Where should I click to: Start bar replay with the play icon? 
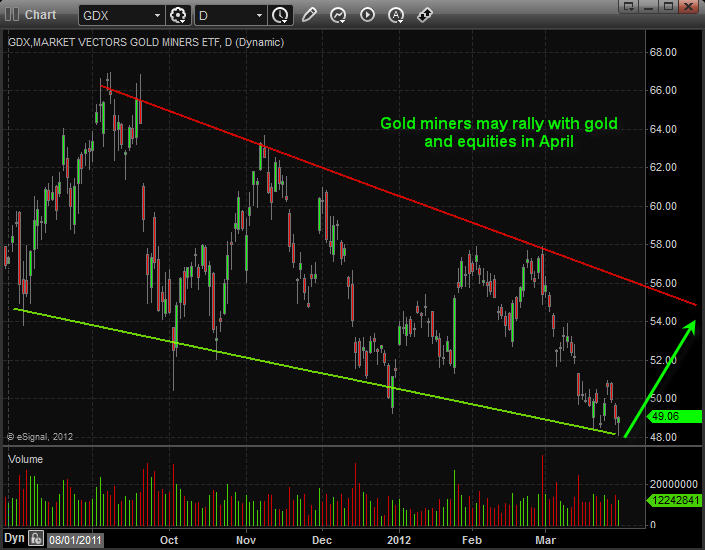point(367,15)
